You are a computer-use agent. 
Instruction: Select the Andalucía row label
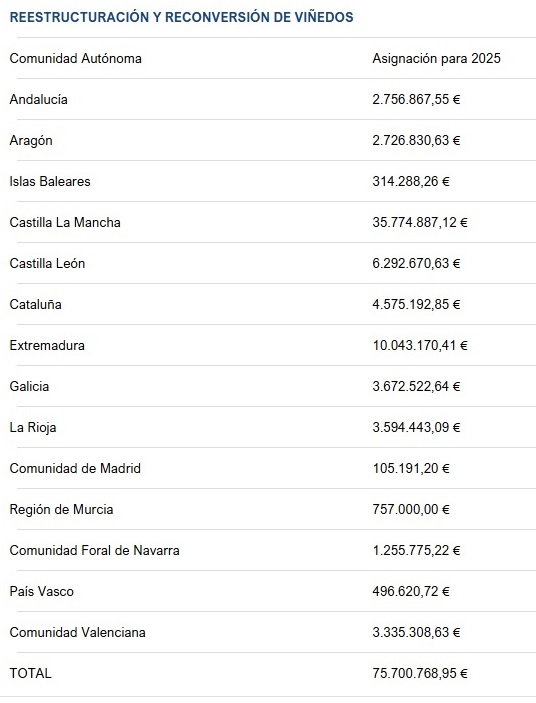(39, 99)
